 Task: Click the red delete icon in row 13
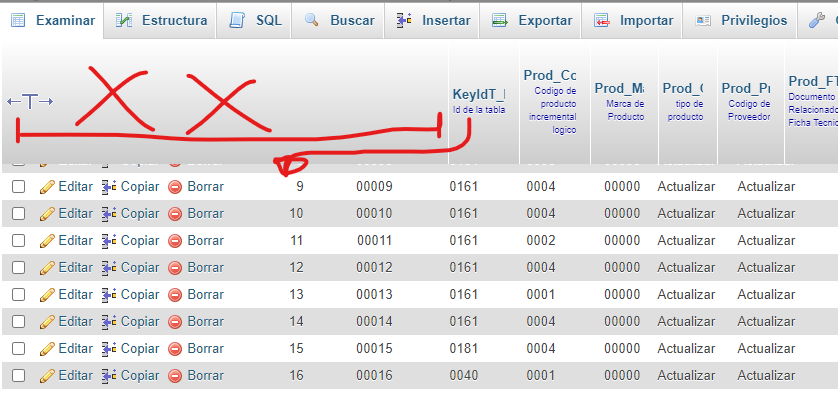175,295
